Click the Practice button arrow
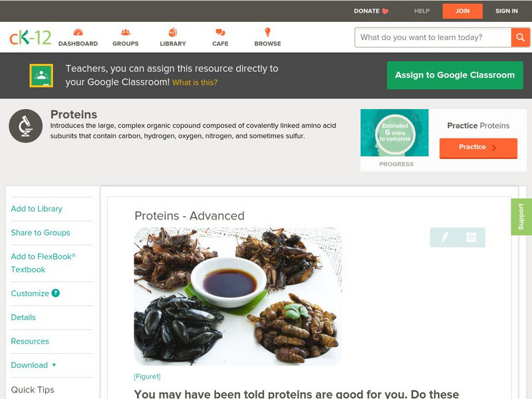 tap(494, 148)
